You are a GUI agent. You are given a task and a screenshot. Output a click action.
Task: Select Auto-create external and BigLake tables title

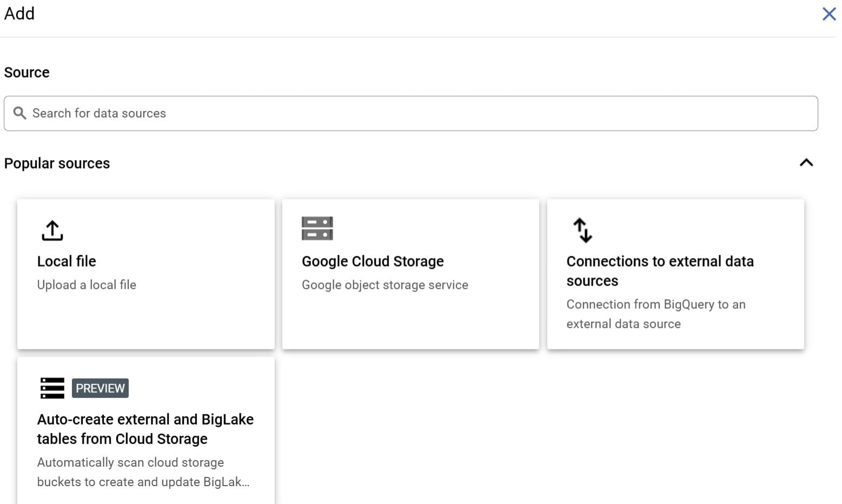click(145, 429)
